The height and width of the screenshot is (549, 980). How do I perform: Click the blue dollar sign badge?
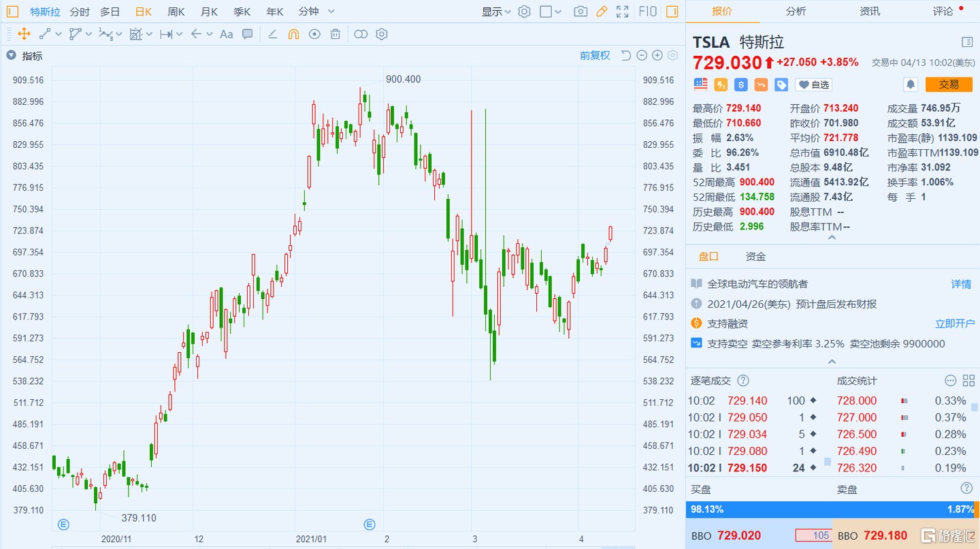[741, 84]
